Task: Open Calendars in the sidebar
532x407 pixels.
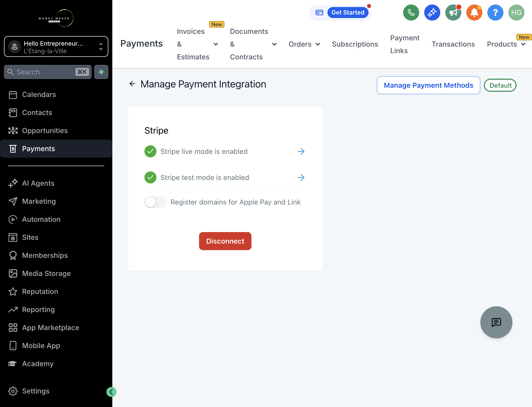Action: (56, 94)
